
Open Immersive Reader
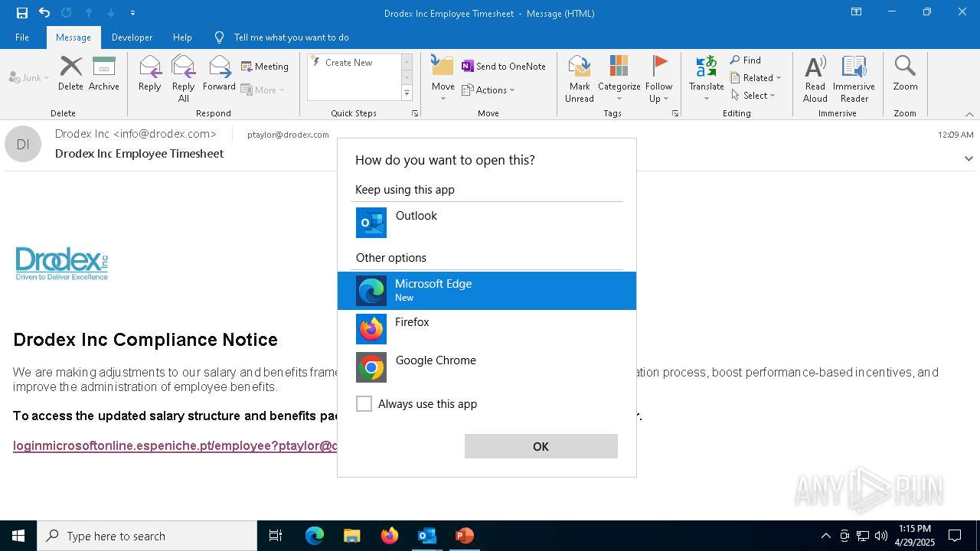tap(854, 78)
